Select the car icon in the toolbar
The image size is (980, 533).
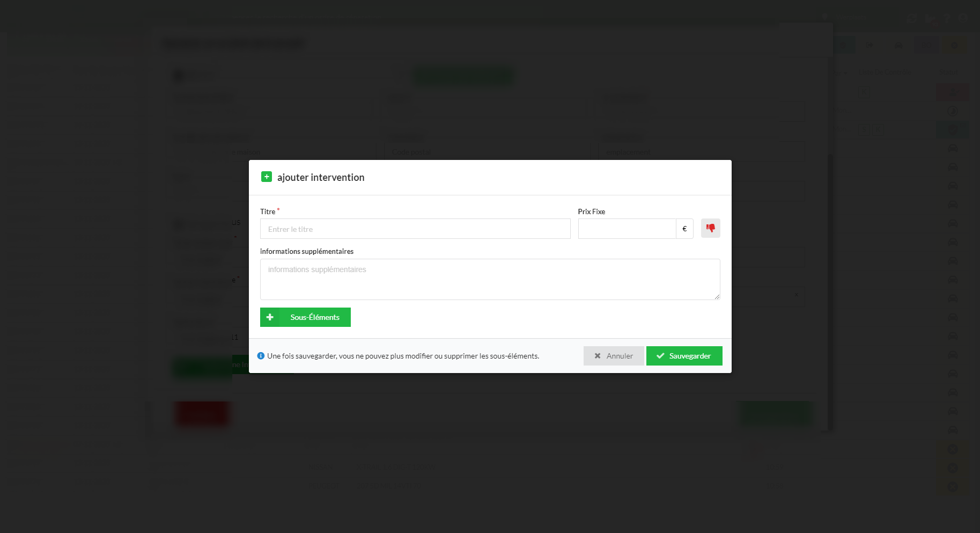click(x=898, y=45)
